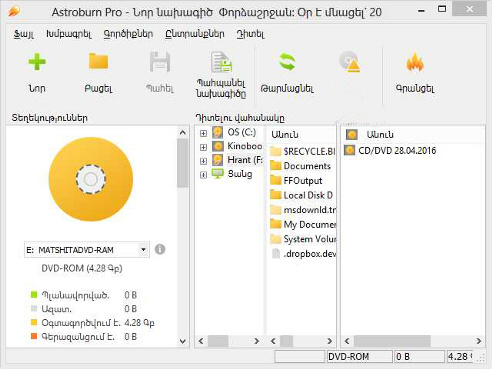Open the Ընտրանքներ menu
492x369 pixels.
click(195, 34)
